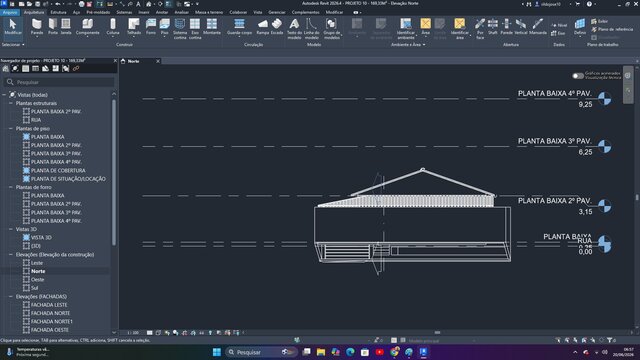The width and height of the screenshot is (640, 360).
Task: Open the Windows Start menu
Action: (x=217, y=352)
